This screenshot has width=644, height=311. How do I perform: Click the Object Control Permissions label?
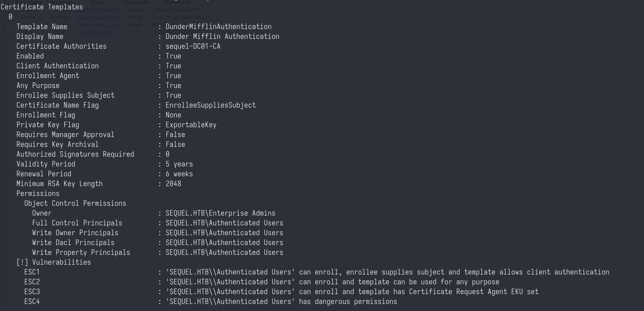point(75,203)
